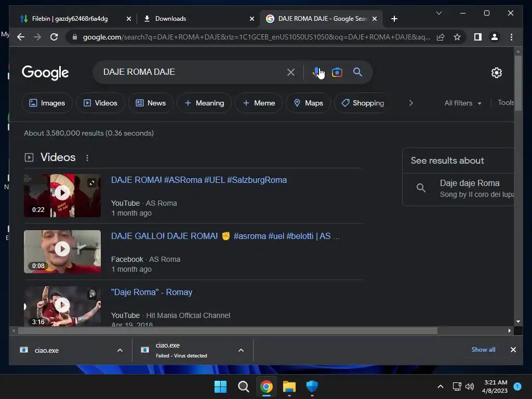Select the DAJE ROMA DAJE Google Search tab

click(322, 19)
